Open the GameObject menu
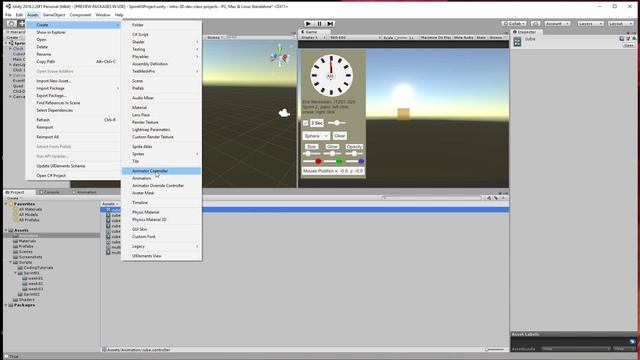640x360 pixels. (54, 15)
